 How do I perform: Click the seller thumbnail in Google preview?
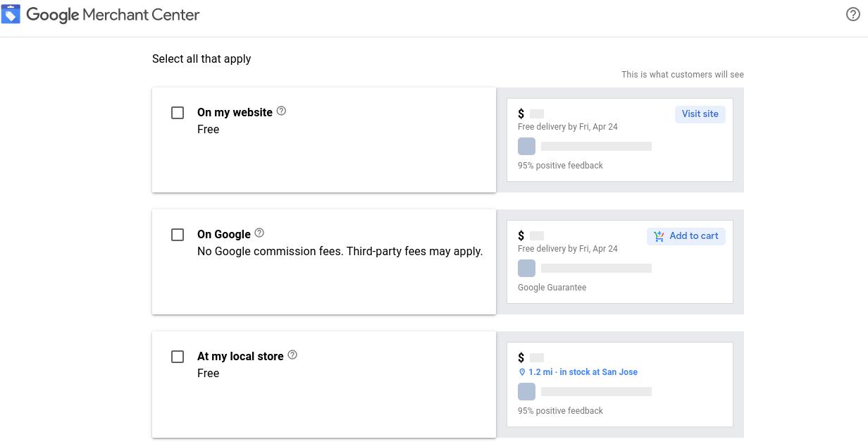tap(526, 268)
